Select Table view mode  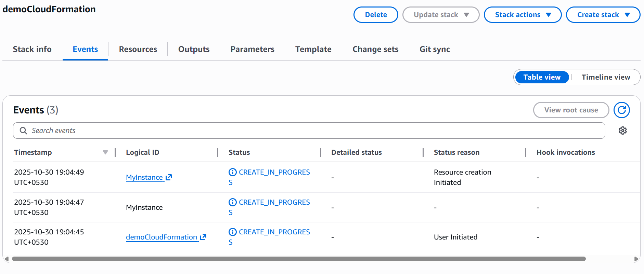[542, 77]
